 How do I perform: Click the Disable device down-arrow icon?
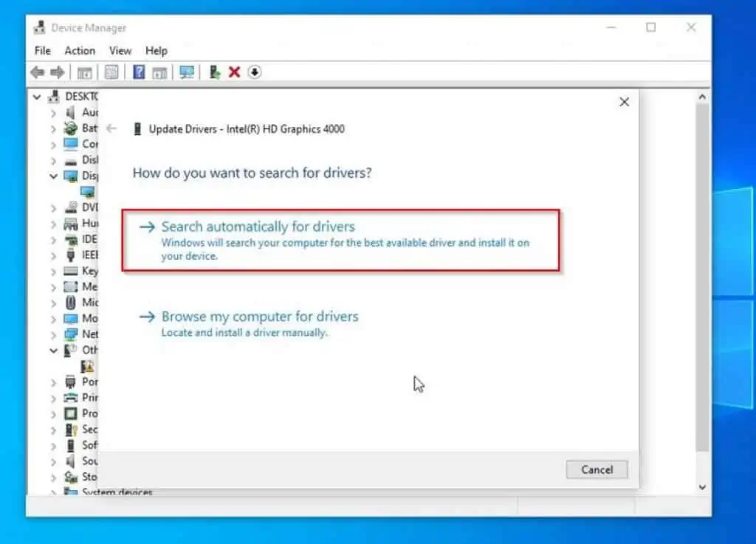coord(255,72)
